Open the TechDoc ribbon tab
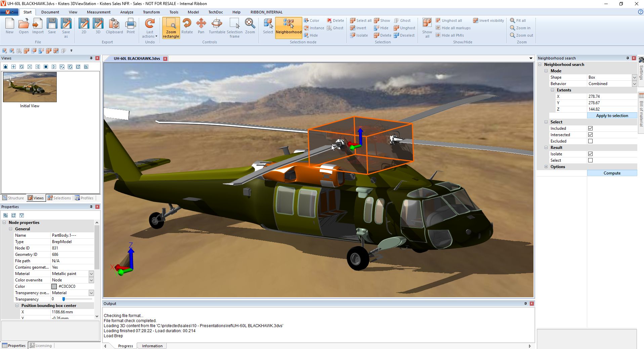The width and height of the screenshot is (644, 349). (215, 12)
